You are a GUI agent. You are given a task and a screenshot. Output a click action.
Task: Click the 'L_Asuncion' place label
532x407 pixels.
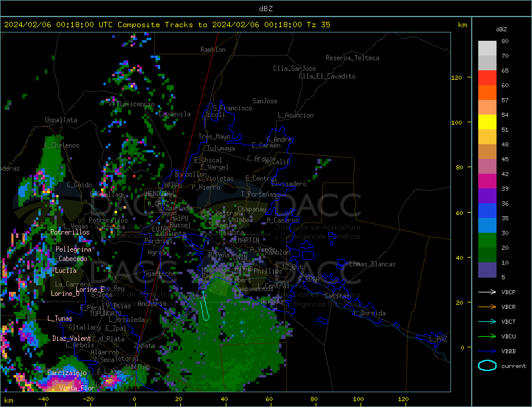tap(296, 115)
